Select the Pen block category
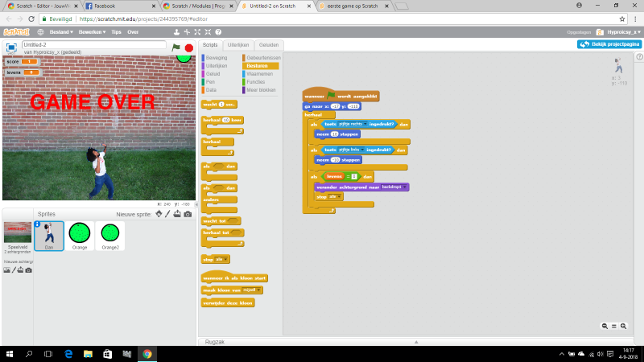 click(x=210, y=82)
